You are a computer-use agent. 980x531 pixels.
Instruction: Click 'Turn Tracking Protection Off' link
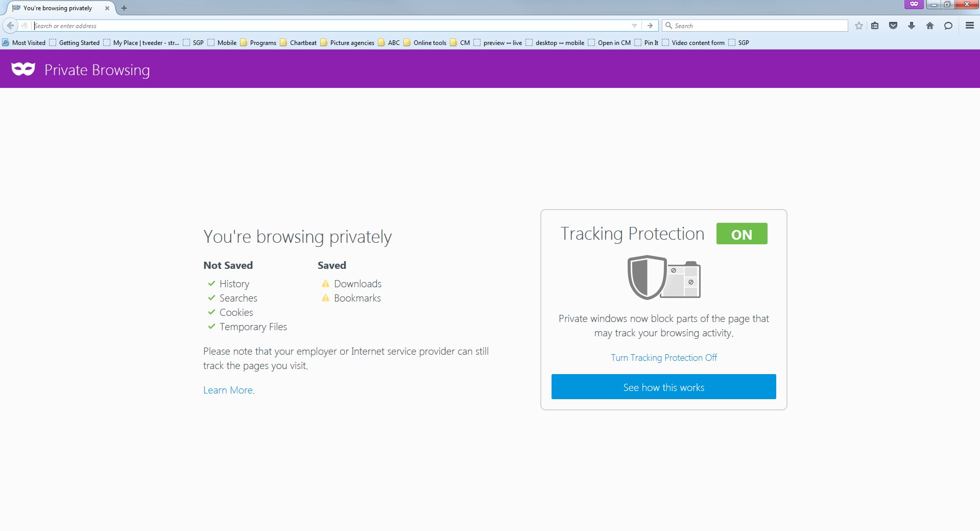pyautogui.click(x=663, y=358)
